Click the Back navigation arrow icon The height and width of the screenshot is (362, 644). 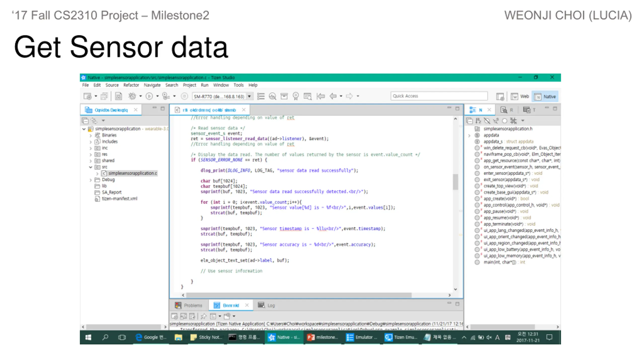pyautogui.click(x=333, y=96)
